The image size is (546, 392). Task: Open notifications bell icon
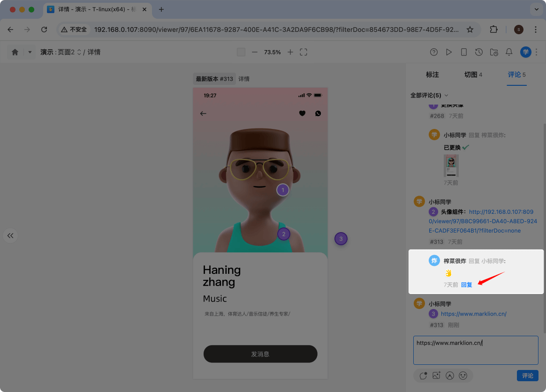coord(509,52)
